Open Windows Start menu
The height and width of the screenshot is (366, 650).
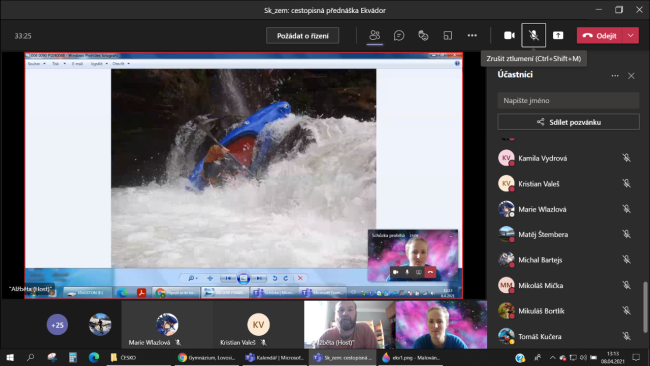point(10,358)
